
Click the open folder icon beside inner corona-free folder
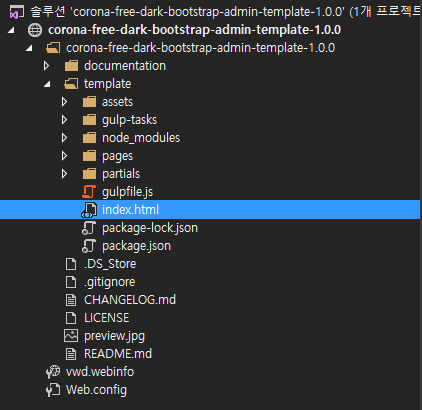53,48
